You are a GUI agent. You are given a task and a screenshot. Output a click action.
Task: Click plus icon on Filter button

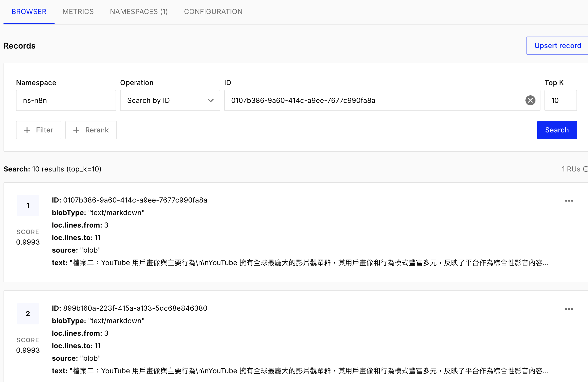click(27, 130)
